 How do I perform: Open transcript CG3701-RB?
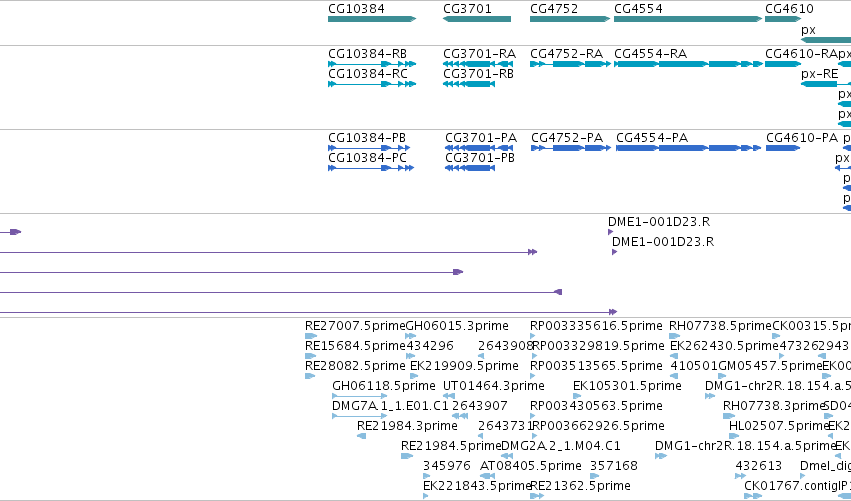pos(478,74)
